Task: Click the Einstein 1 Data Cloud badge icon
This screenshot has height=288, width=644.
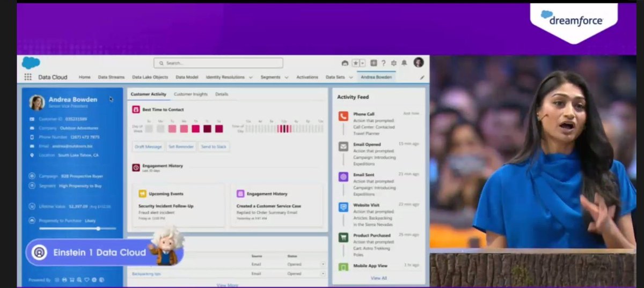Action: point(39,253)
